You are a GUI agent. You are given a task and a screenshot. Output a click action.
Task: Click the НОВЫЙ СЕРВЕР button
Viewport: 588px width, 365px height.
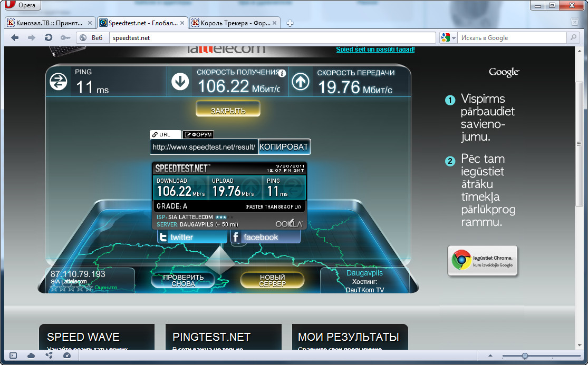coord(272,280)
